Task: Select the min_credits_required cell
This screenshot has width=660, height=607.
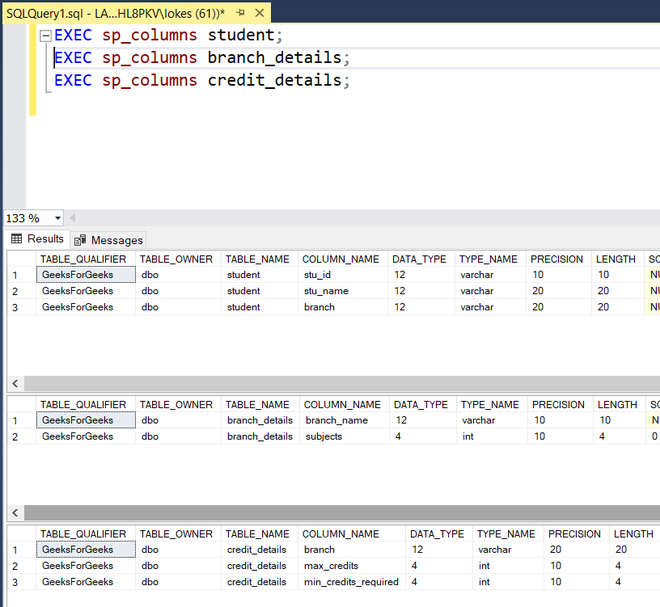Action: coord(351,582)
